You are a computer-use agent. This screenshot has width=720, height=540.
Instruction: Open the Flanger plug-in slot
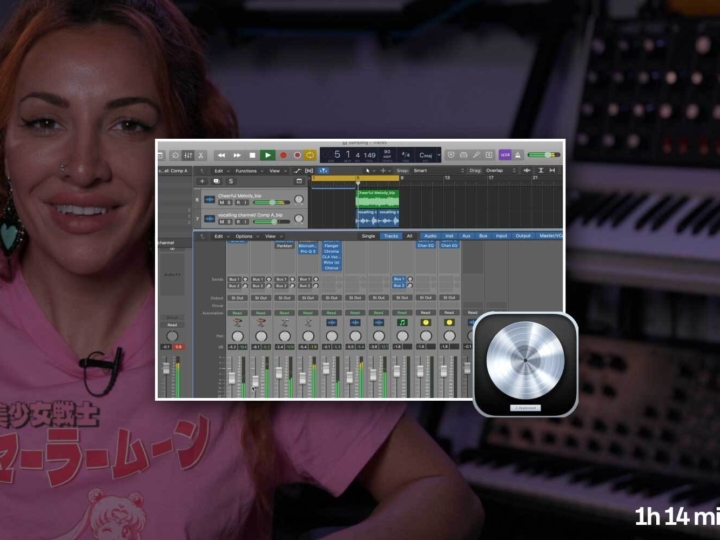pos(332,246)
